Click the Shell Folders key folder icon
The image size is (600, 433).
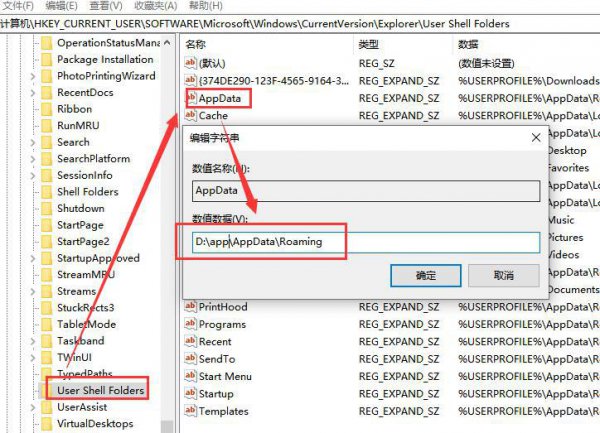pyautogui.click(x=46, y=192)
